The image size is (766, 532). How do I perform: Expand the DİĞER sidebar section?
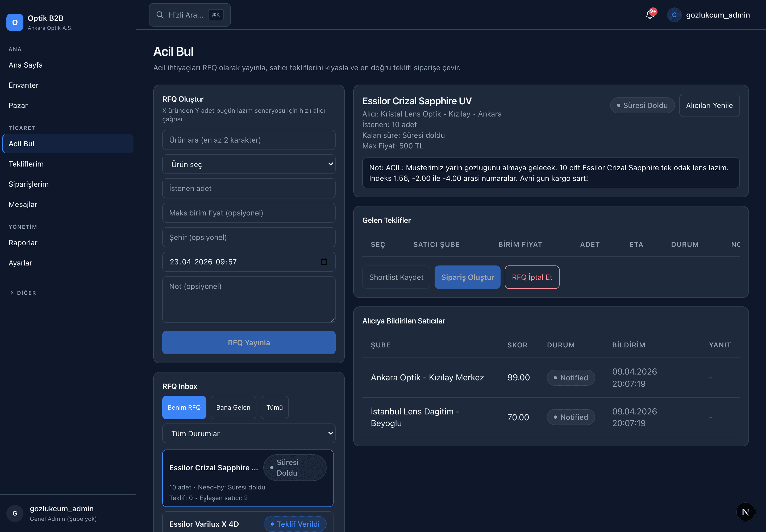[23, 293]
